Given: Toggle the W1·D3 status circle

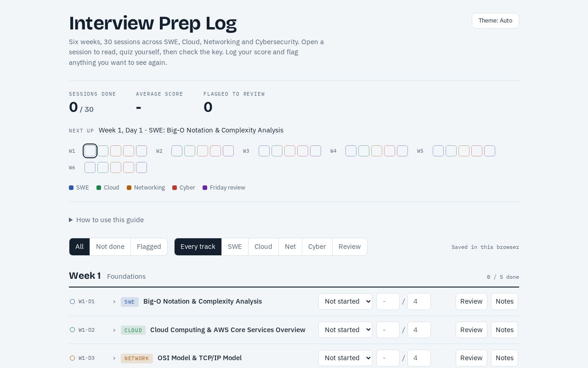Looking at the screenshot, I should [72, 358].
